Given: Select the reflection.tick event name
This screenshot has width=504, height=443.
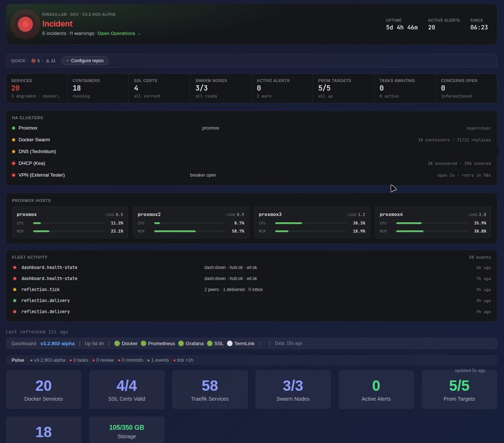Looking at the screenshot, I should [x=40, y=290].
